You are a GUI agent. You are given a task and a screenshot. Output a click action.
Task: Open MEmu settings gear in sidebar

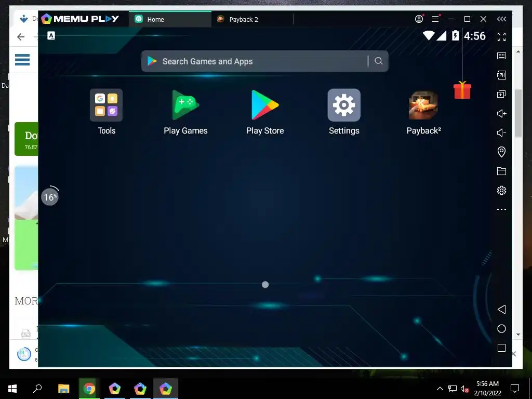tap(501, 190)
